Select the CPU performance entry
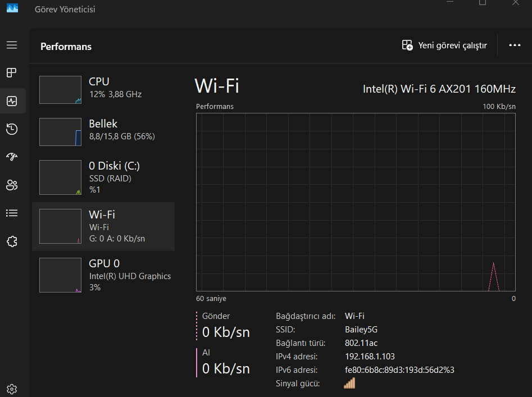This screenshot has width=532, height=397. point(103,90)
